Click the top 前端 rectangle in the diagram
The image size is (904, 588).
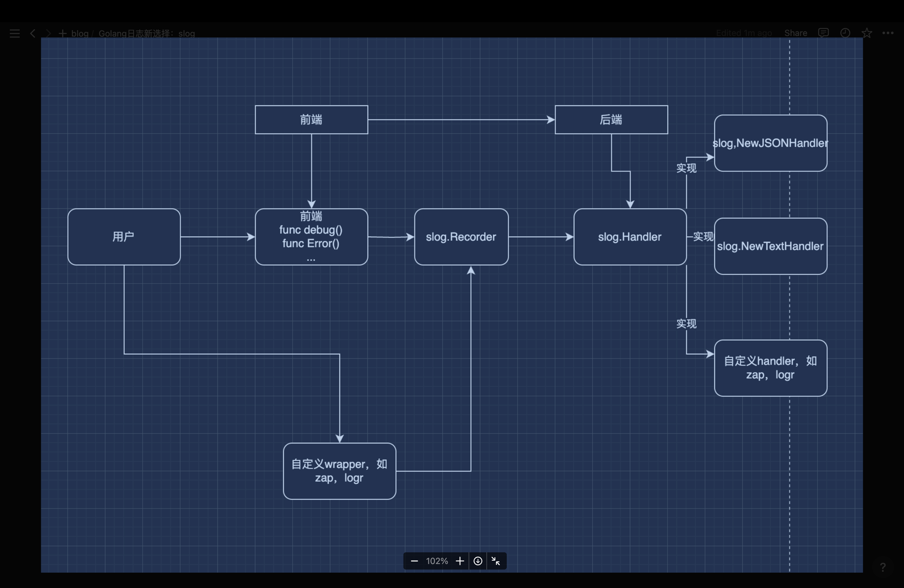(x=311, y=120)
